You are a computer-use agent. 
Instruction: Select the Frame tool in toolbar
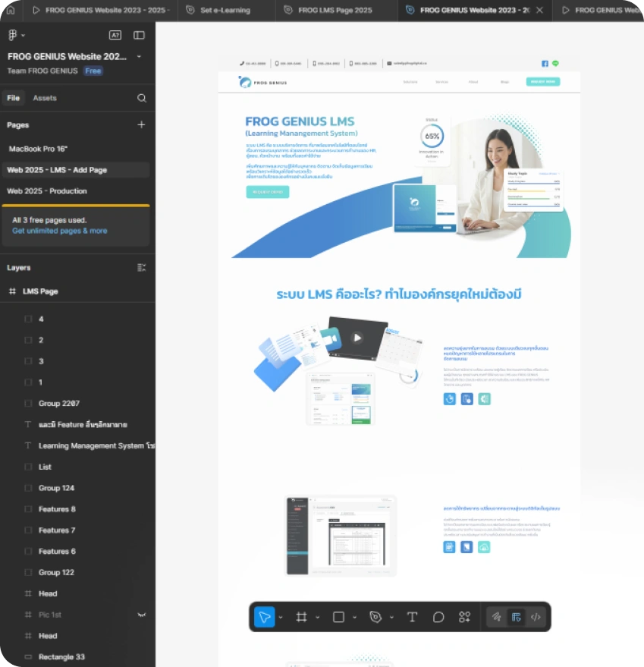click(x=301, y=616)
